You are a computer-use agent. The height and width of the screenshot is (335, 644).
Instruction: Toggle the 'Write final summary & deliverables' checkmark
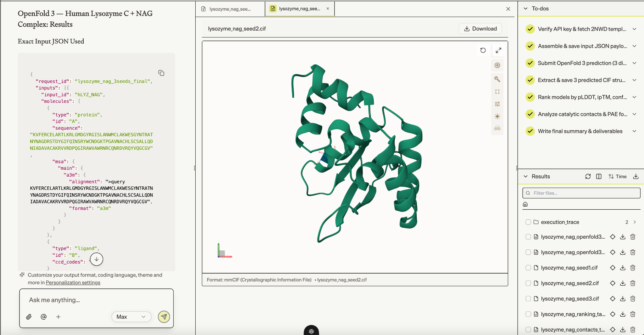pyautogui.click(x=530, y=131)
